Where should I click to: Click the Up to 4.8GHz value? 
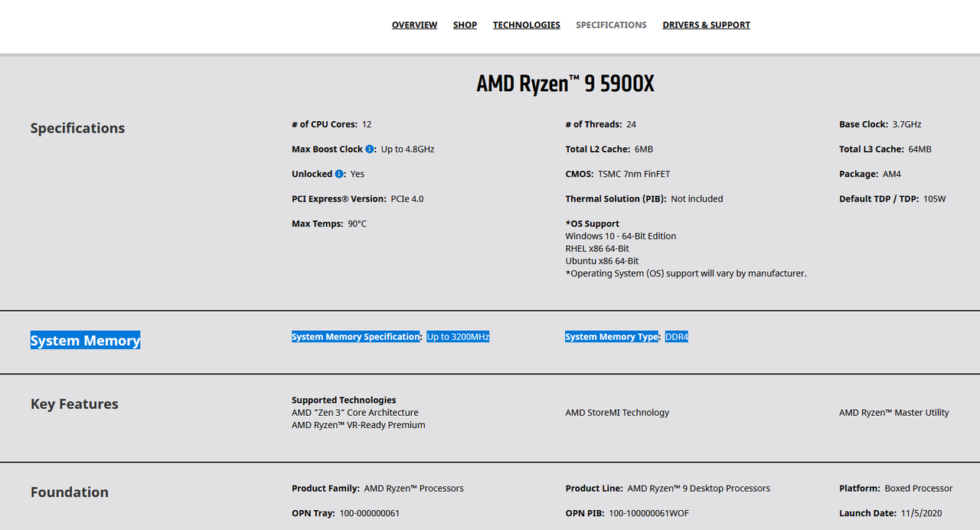(407, 149)
